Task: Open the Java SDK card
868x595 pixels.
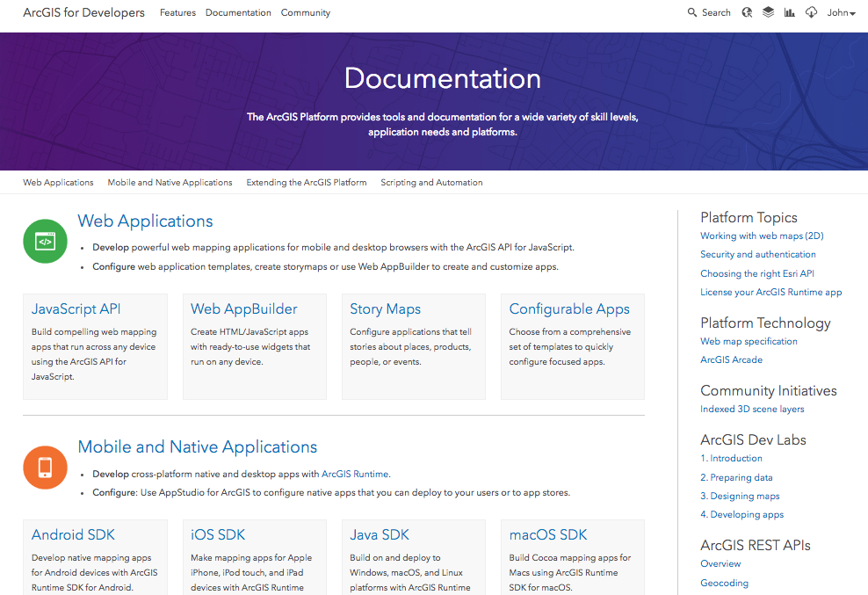Action: (x=414, y=557)
